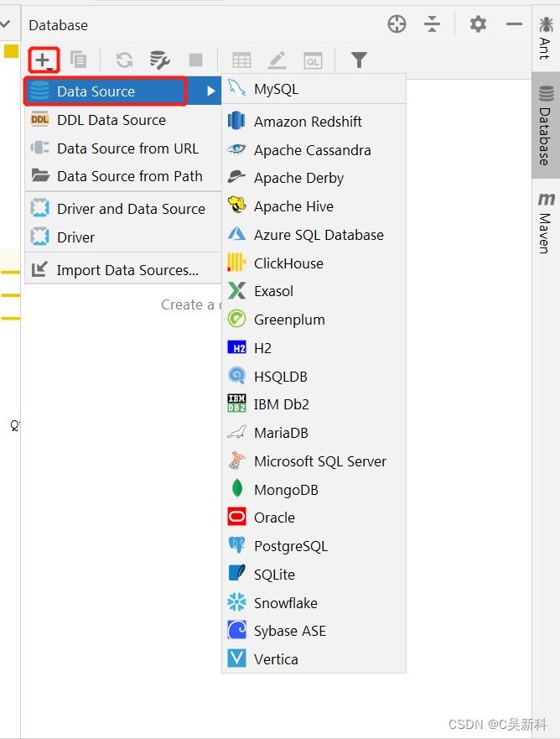Select MySQL data source
Screen dimensions: 560x739
[x=314, y=89]
